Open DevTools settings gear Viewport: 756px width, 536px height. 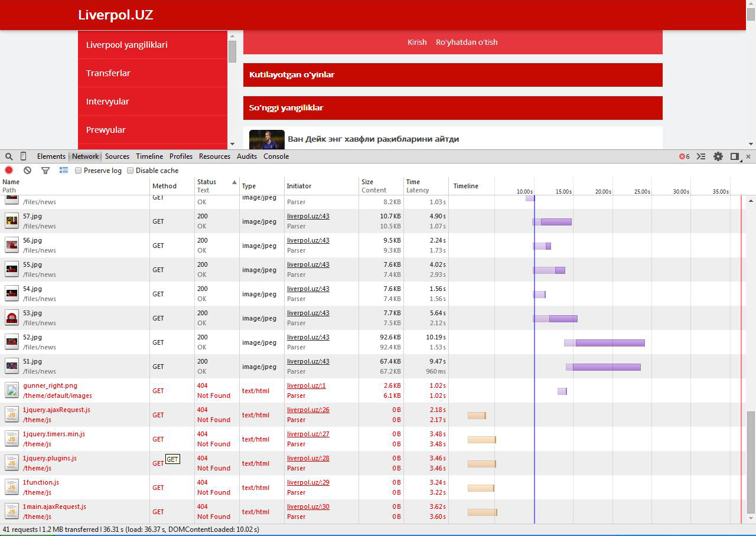(x=718, y=156)
